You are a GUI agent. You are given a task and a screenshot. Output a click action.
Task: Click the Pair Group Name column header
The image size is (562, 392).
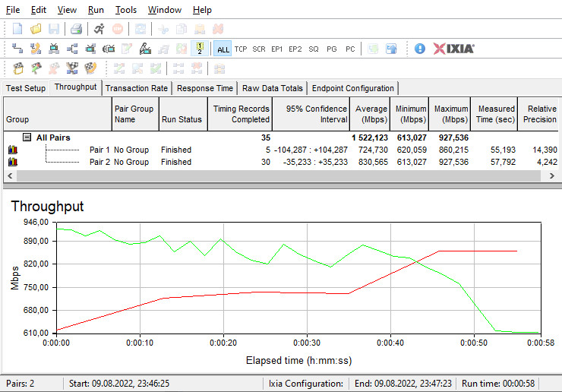(x=135, y=114)
